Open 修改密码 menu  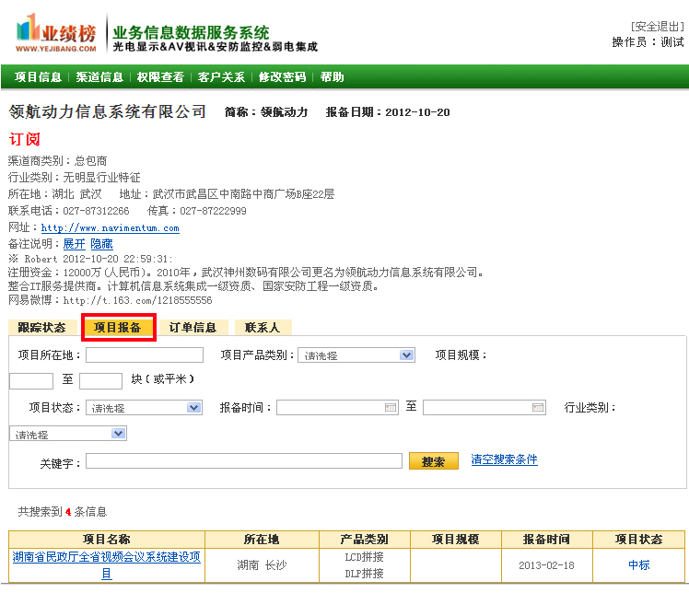tap(282, 77)
